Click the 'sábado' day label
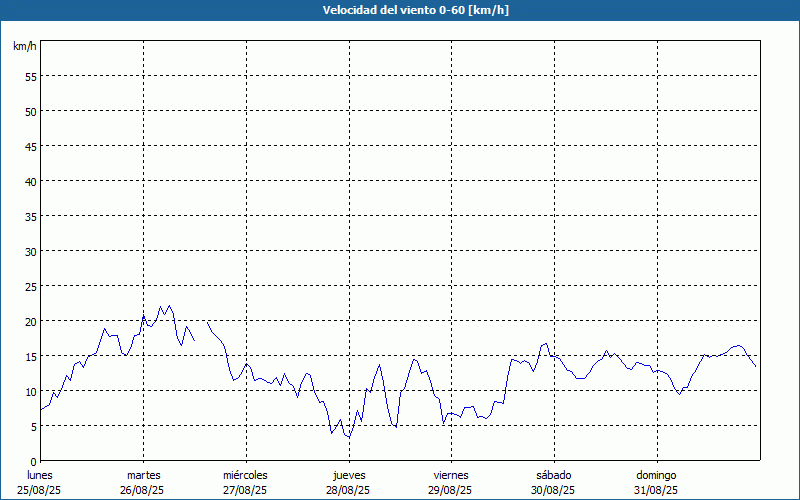The image size is (800, 500). pos(553,475)
